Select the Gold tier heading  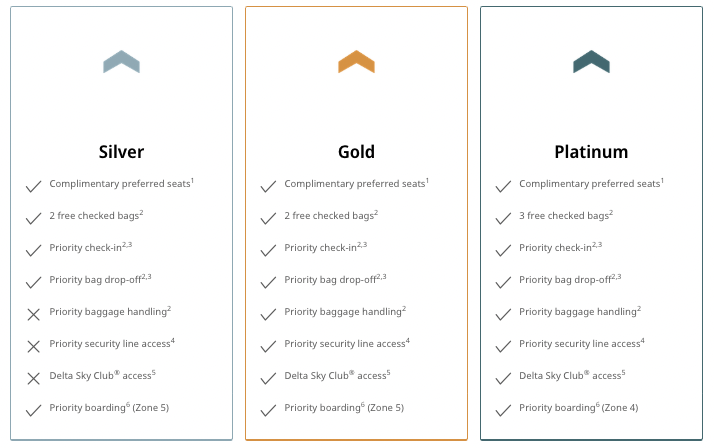click(356, 152)
